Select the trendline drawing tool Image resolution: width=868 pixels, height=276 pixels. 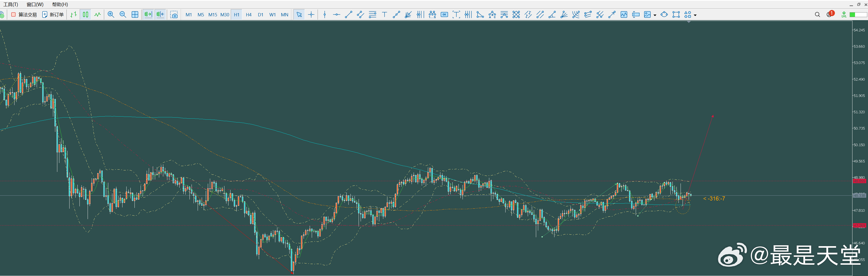[x=348, y=15]
